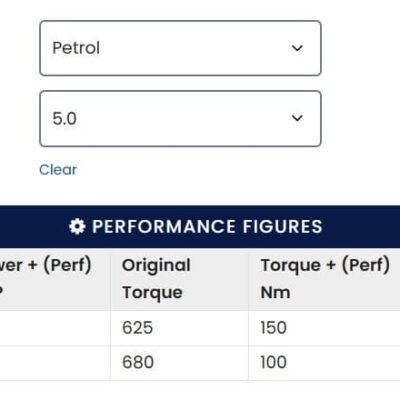Click the Petrol text in selector
Viewport: 400px width, 400px height.
(76, 48)
